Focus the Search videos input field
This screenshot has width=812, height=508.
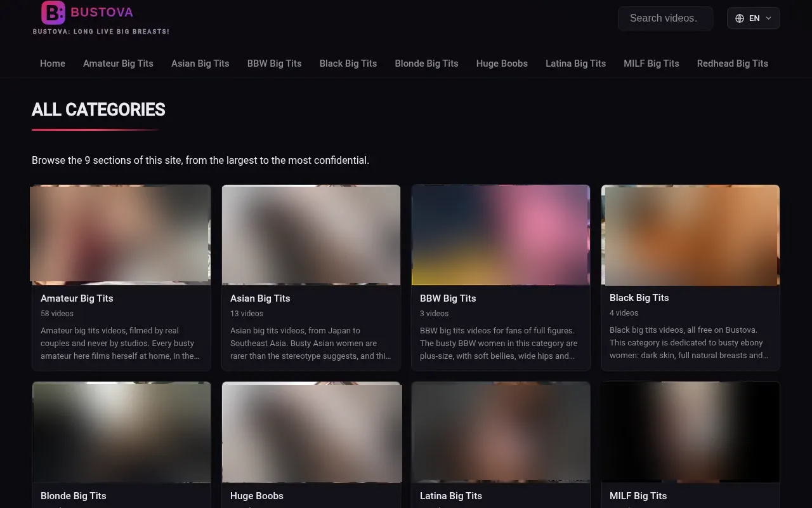coord(665,18)
